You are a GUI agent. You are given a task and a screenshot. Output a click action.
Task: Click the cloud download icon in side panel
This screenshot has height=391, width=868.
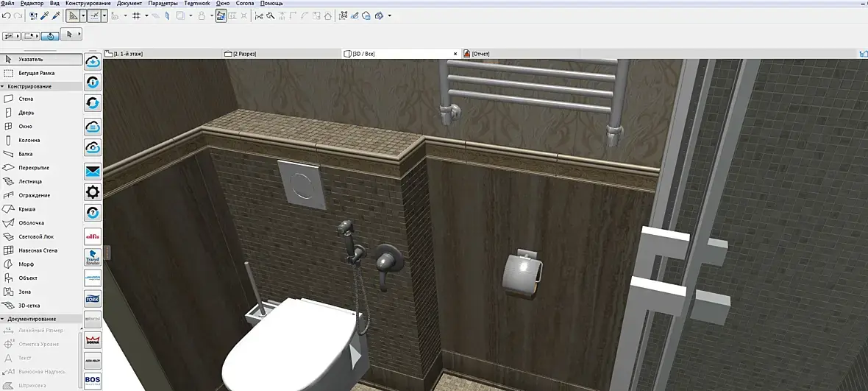tap(93, 61)
